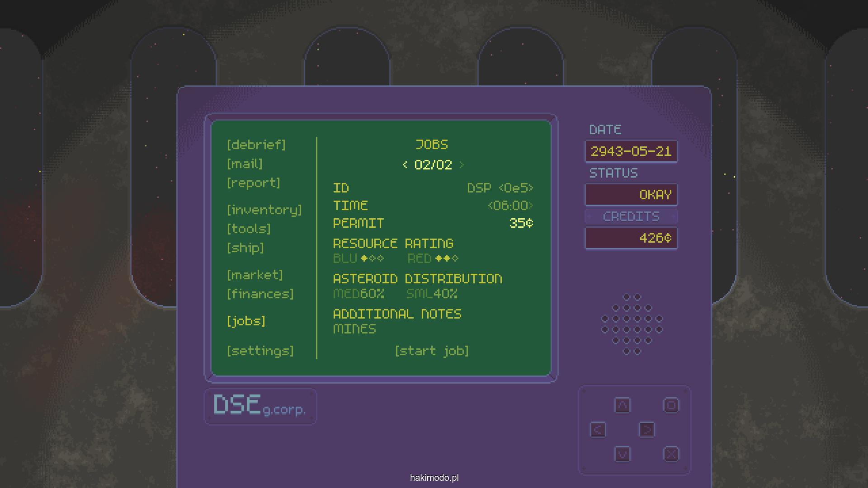Open the [inventory] menu
868x488 pixels.
click(264, 210)
